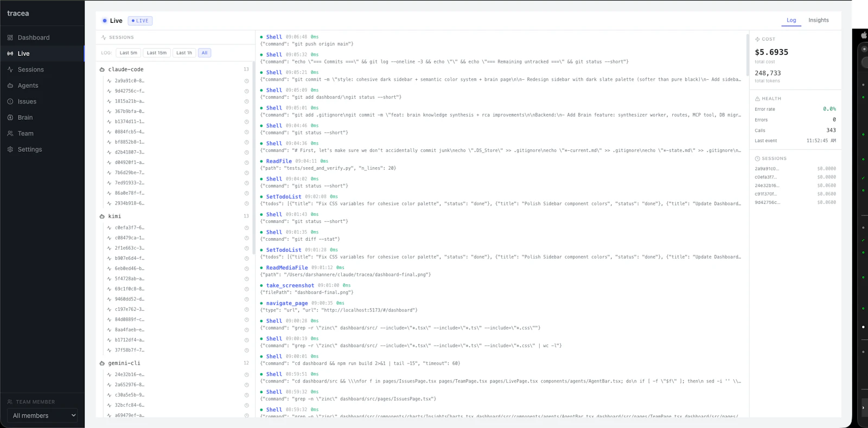Open the navigate_page log entry
This screenshot has width=868, height=428.
click(x=501, y=306)
